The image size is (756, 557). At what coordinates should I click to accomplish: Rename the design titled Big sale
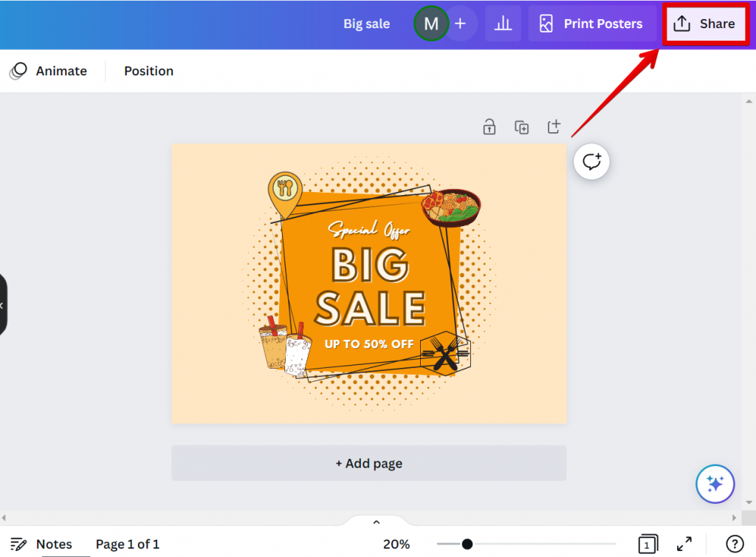366,23
